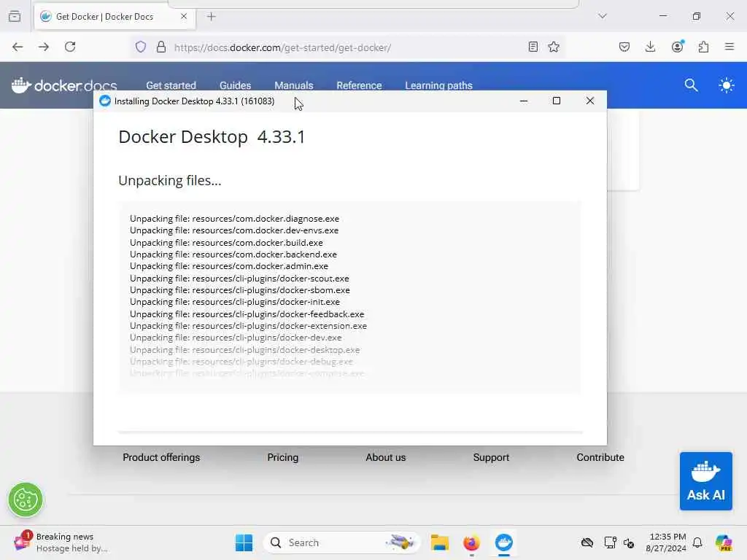This screenshot has height=560, width=747.
Task: Open the Ask AI chat button
Action: tap(705, 481)
